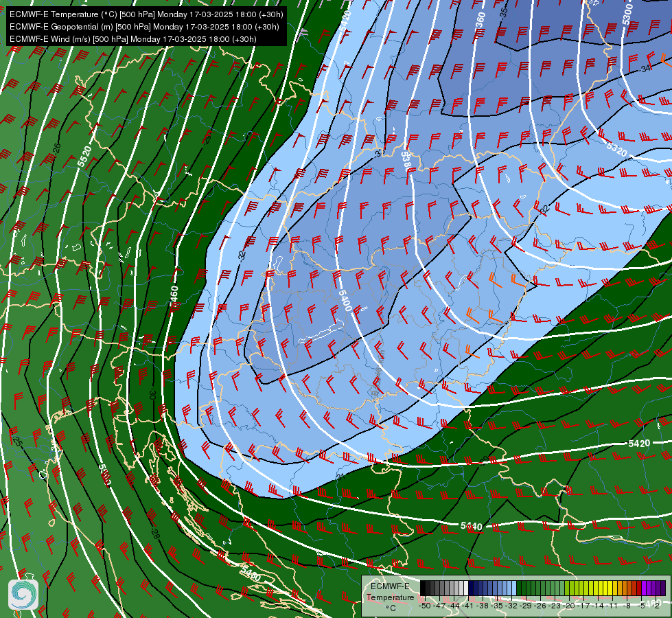
Task: Click the 5300 geopotential contour label
Action: click(x=627, y=14)
